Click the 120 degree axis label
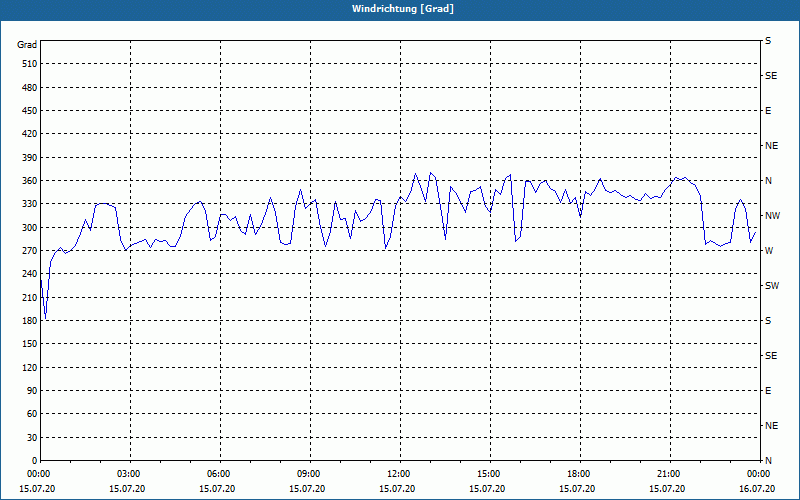The height and width of the screenshot is (500, 800). tap(30, 367)
